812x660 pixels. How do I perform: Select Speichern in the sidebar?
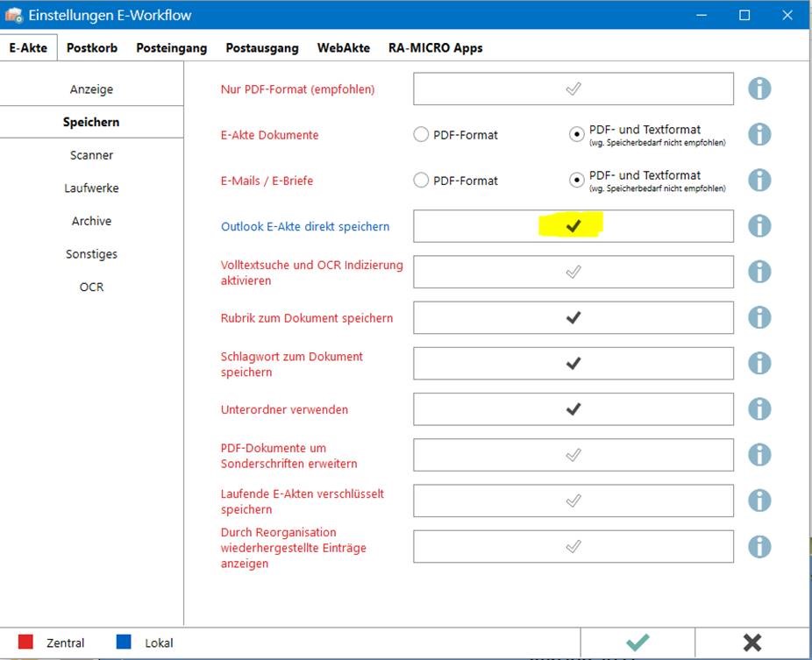click(92, 122)
